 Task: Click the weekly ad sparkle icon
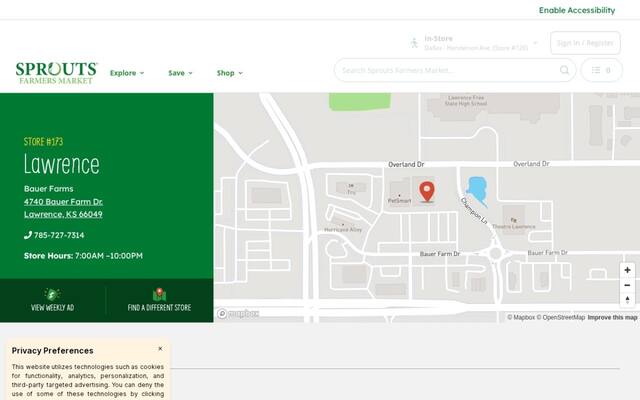52,294
